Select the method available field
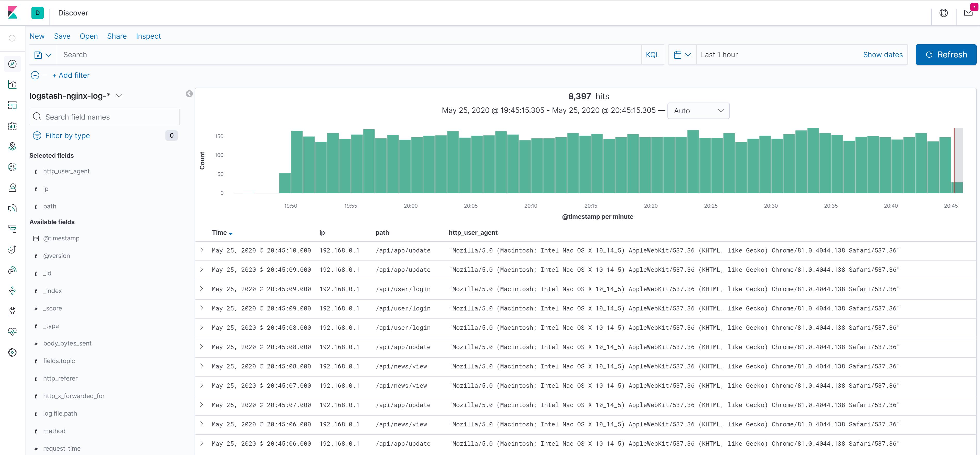The height and width of the screenshot is (455, 980). (54, 431)
